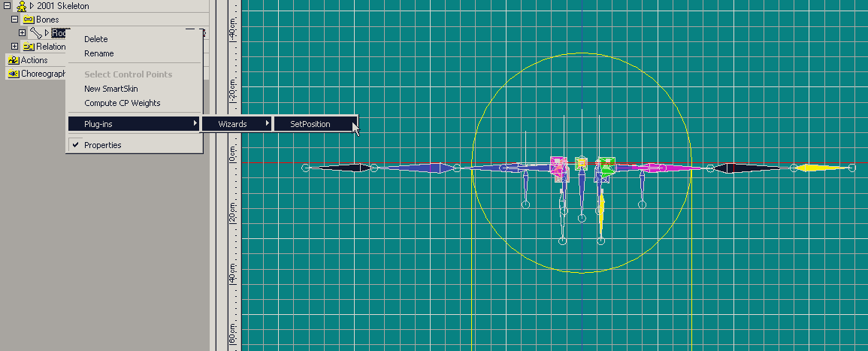
Task: Click the Bones folder icon
Action: tap(29, 20)
